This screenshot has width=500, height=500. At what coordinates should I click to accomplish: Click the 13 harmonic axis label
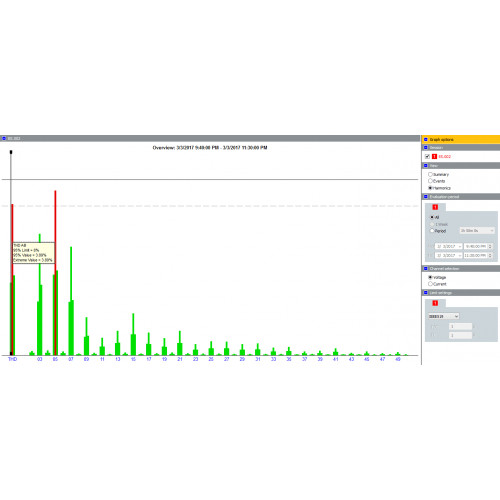pyautogui.click(x=118, y=359)
